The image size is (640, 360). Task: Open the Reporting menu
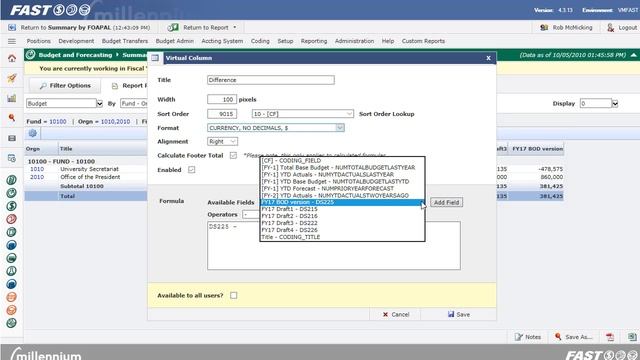coord(314,41)
